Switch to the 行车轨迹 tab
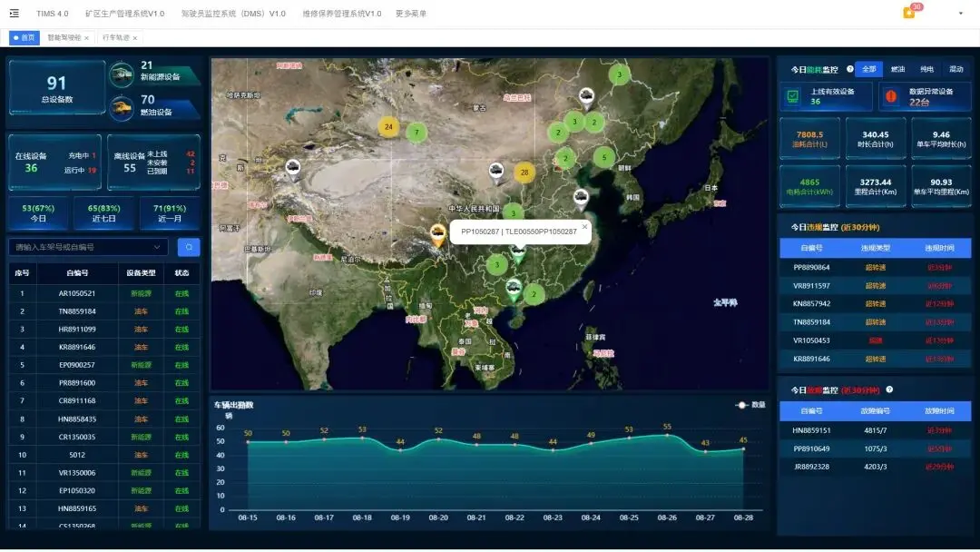Screen dimensions: 980x552 (x=115, y=37)
